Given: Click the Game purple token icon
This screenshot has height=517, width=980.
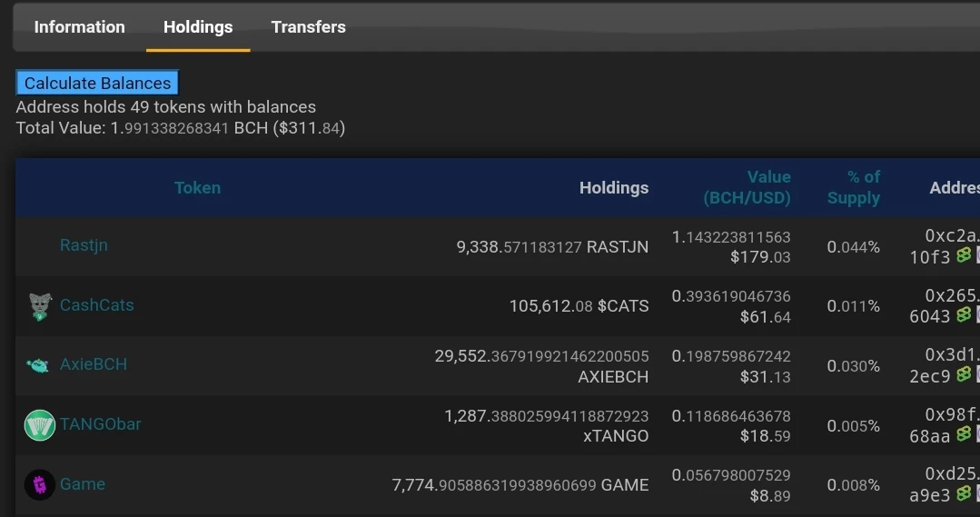Looking at the screenshot, I should click(x=40, y=484).
